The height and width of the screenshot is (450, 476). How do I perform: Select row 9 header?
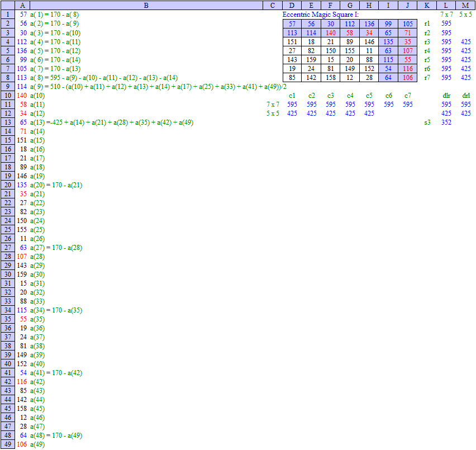(8, 87)
